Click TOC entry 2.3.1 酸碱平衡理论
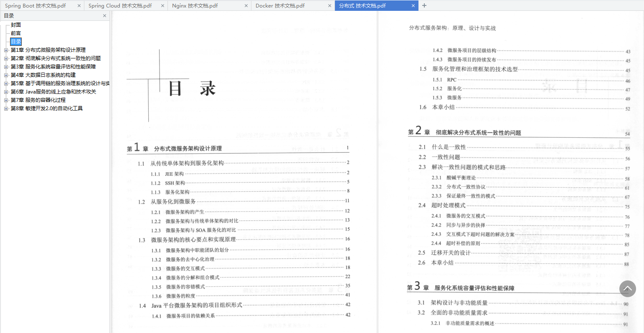 pyautogui.click(x=531, y=178)
